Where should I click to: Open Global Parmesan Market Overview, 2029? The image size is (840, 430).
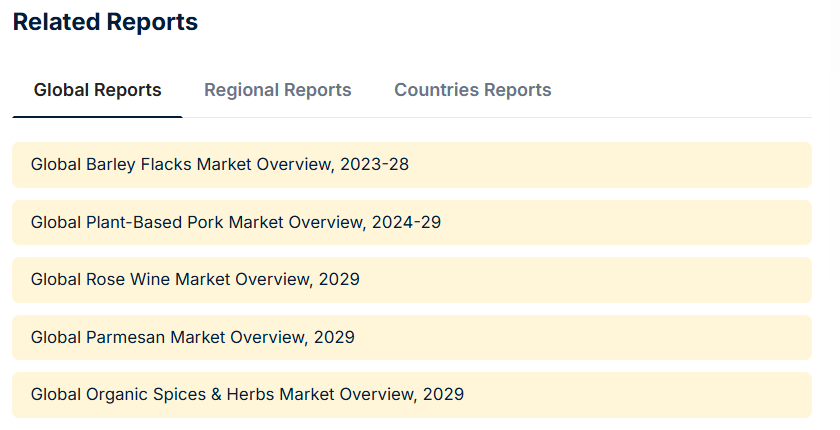(193, 337)
